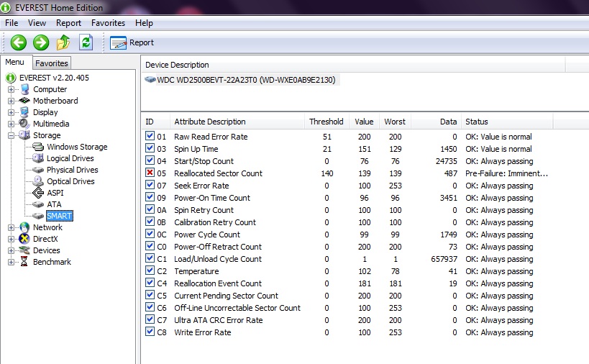Click the Device Description column header
Image resolution: width=589 pixels, height=364 pixels.
click(353, 65)
